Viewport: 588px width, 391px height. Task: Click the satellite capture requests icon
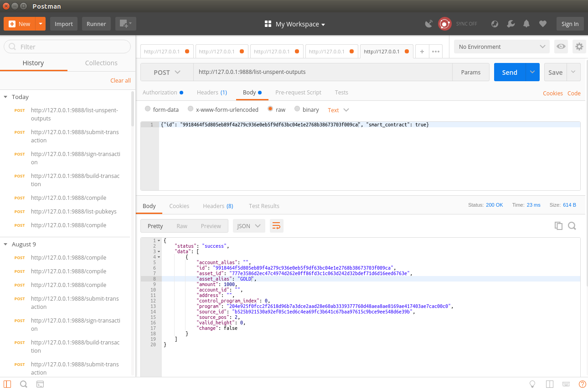[x=428, y=24]
